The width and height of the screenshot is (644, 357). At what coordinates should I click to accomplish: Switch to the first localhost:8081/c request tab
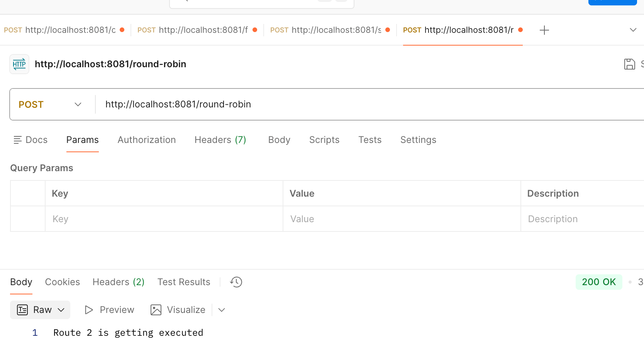point(64,30)
